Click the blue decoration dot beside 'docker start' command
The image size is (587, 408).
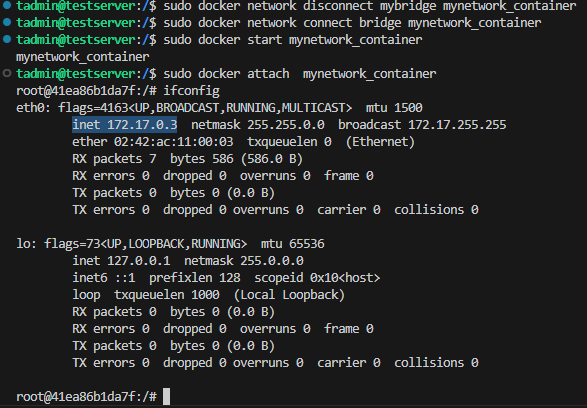7,39
